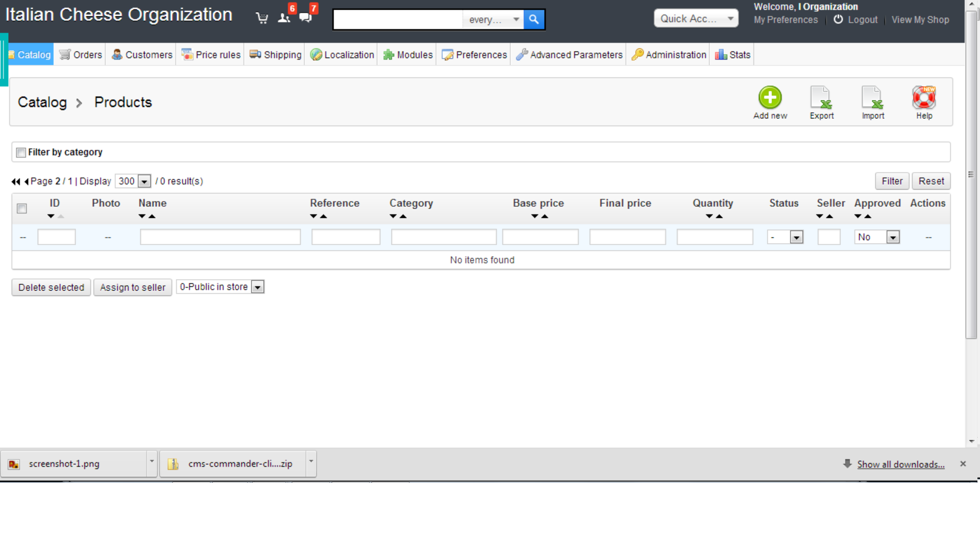Click the blue search magnifier button
Screen dimensions: 980x551
tap(534, 19)
